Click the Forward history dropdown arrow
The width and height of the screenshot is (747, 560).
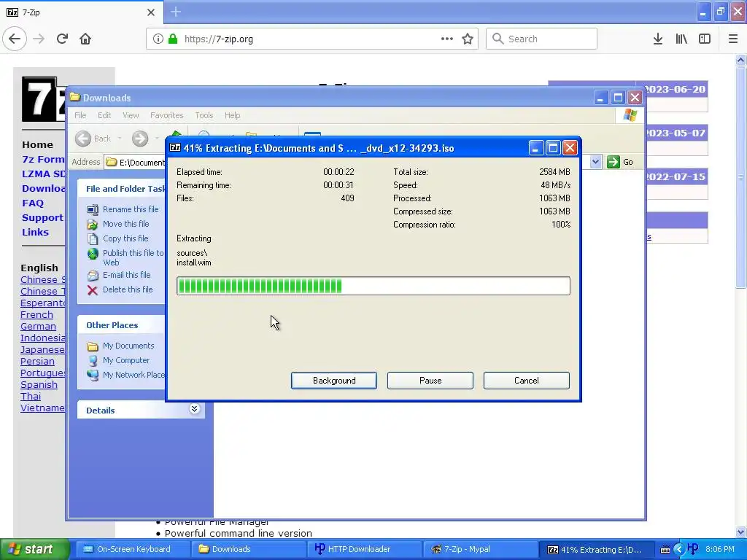[156, 139]
